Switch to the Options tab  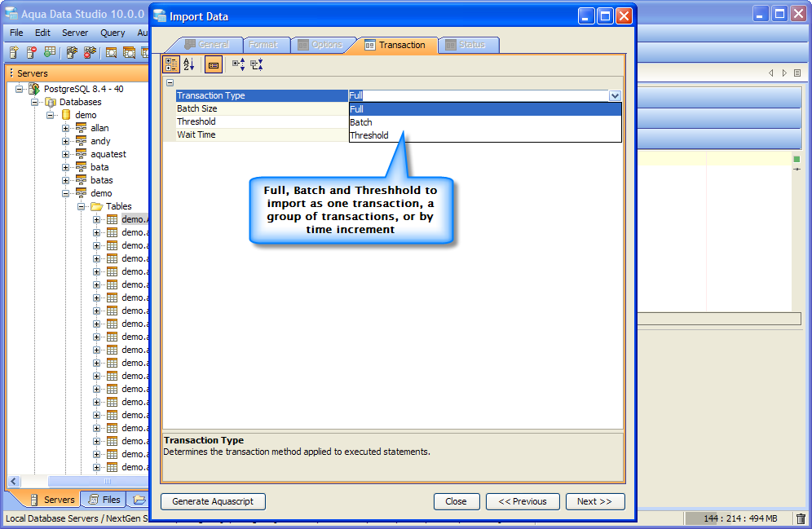[321, 45]
